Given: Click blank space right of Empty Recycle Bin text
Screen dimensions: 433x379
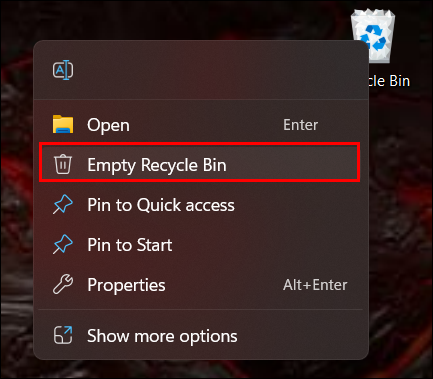Looking at the screenshot, I should 290,163.
